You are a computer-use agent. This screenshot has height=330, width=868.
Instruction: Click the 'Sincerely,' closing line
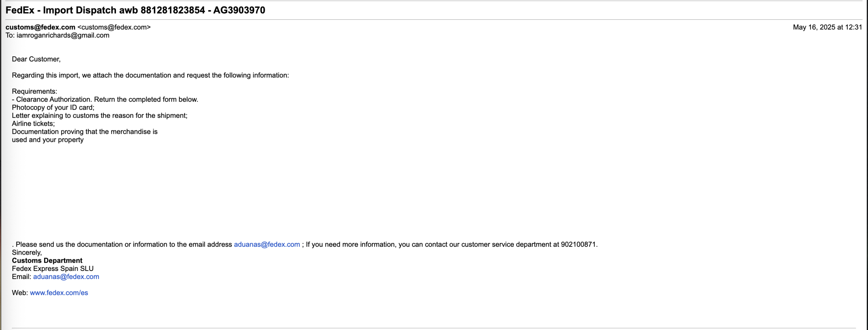tap(27, 253)
